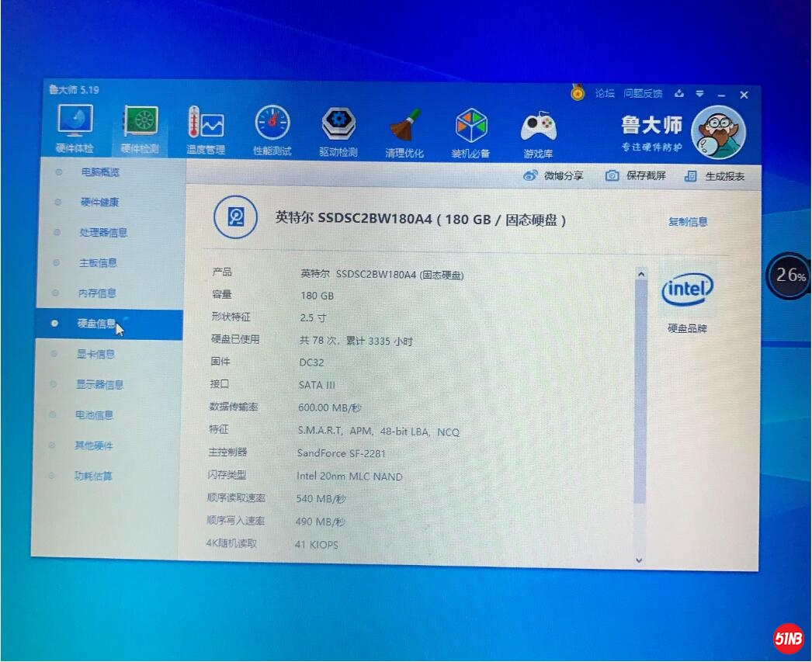Click the 鲁大师 mascot avatar
The image size is (812, 662).
[719, 133]
